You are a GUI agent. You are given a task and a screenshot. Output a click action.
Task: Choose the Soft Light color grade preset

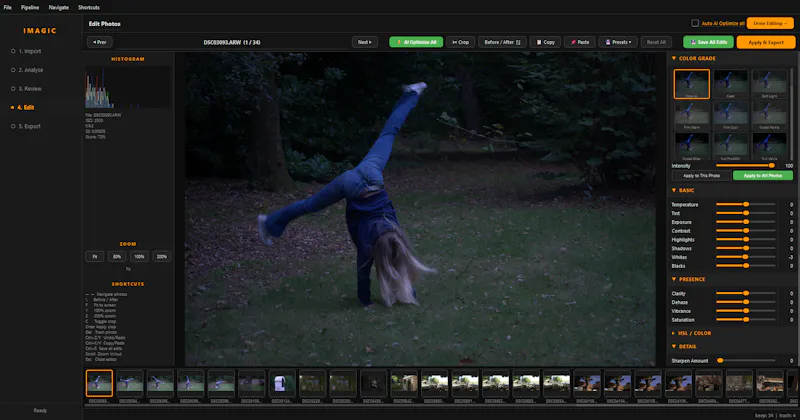click(769, 84)
